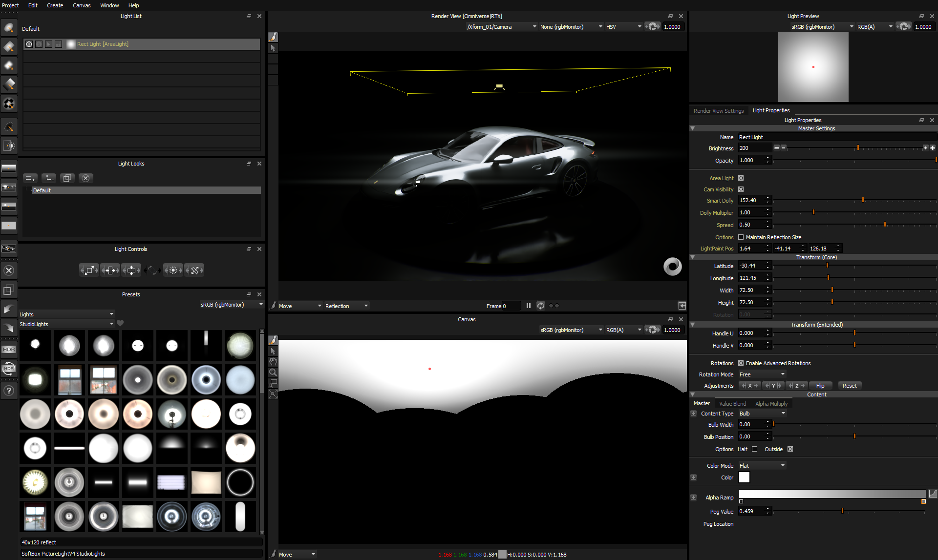Viewport: 938px width, 560px height.
Task: Toggle lock on Rect Light row
Action: tap(58, 44)
